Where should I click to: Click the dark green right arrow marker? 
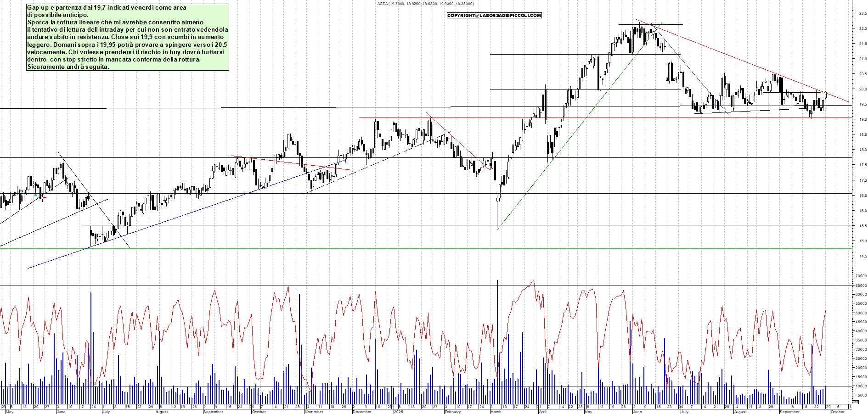22,191
